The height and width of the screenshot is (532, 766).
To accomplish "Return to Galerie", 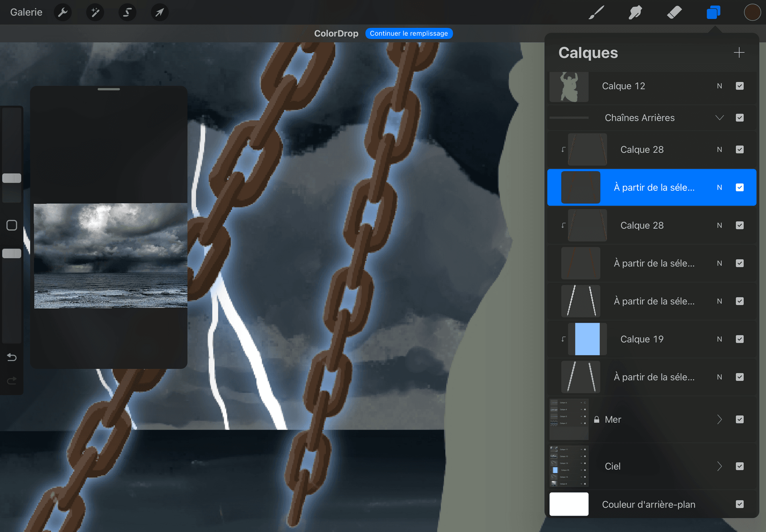I will pyautogui.click(x=26, y=12).
